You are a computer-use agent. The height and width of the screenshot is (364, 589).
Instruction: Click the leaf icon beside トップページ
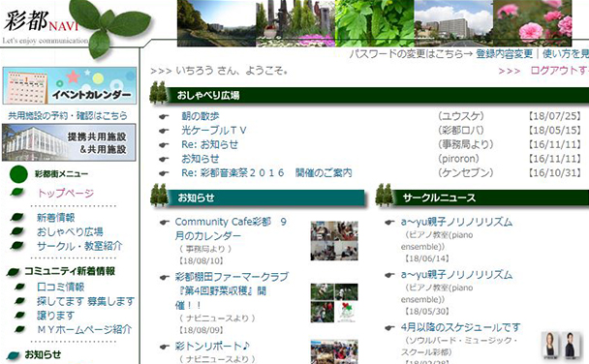pos(16,192)
